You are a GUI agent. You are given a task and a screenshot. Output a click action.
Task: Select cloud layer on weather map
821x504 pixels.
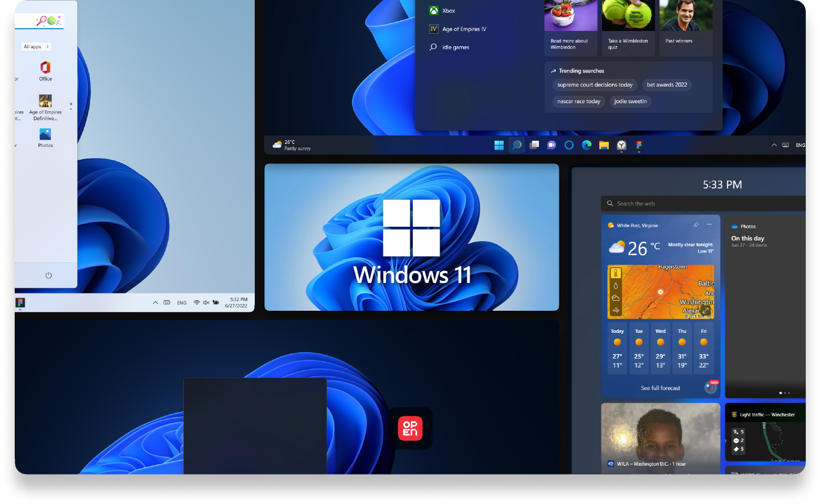[616, 298]
